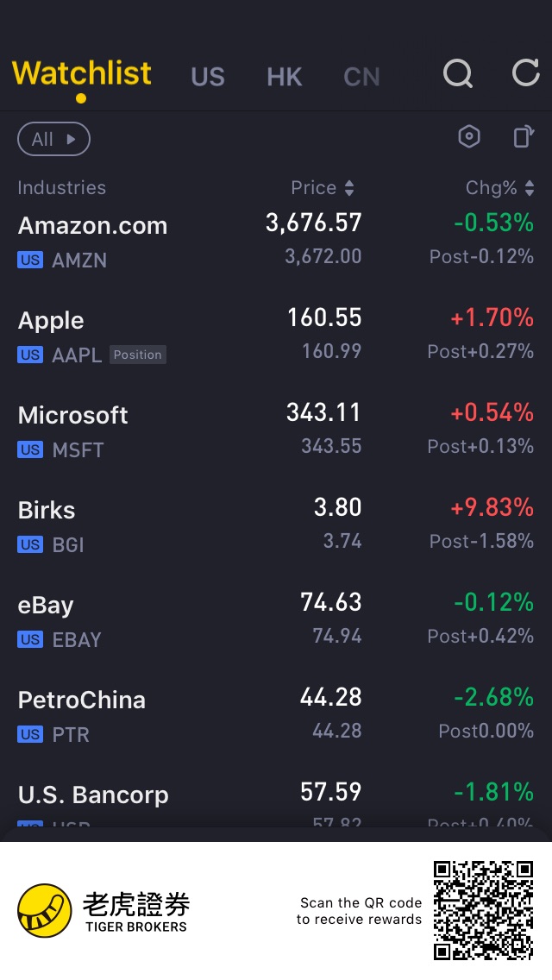
Task: Tap the US badge next to AMZN
Action: [30, 260]
